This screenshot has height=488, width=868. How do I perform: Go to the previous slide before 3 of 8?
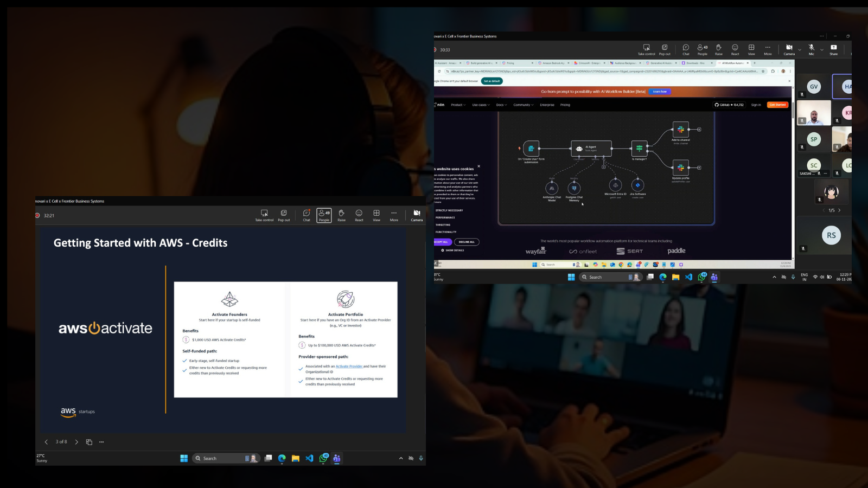coord(46,442)
